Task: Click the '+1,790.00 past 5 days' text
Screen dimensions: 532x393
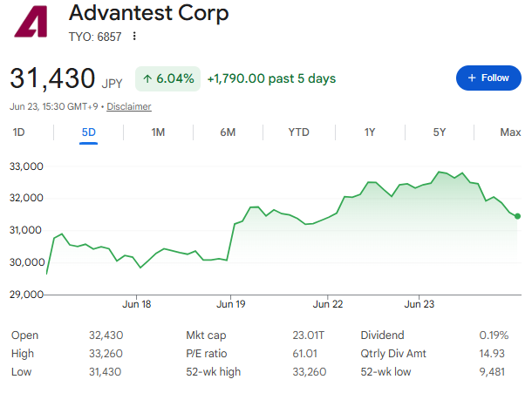Action: coord(271,78)
